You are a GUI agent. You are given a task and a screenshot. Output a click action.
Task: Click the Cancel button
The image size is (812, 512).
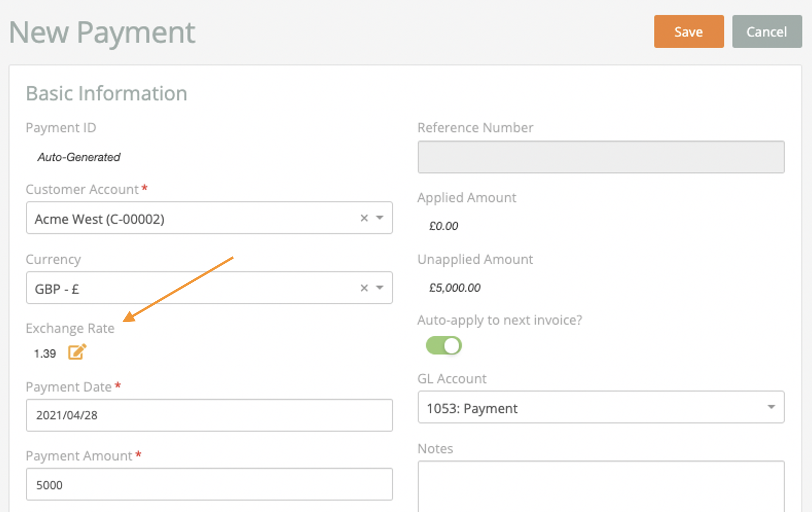767,32
